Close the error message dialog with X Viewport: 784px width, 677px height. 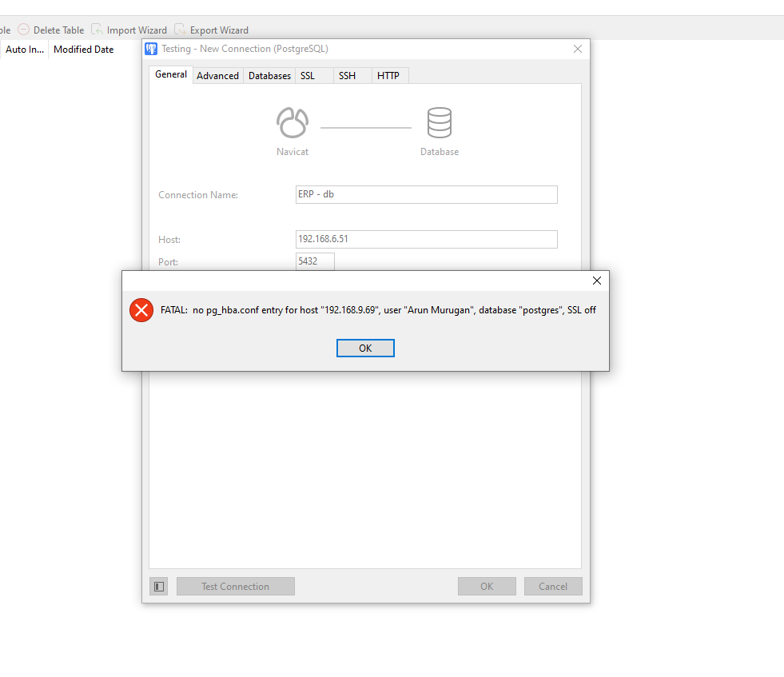(596, 281)
